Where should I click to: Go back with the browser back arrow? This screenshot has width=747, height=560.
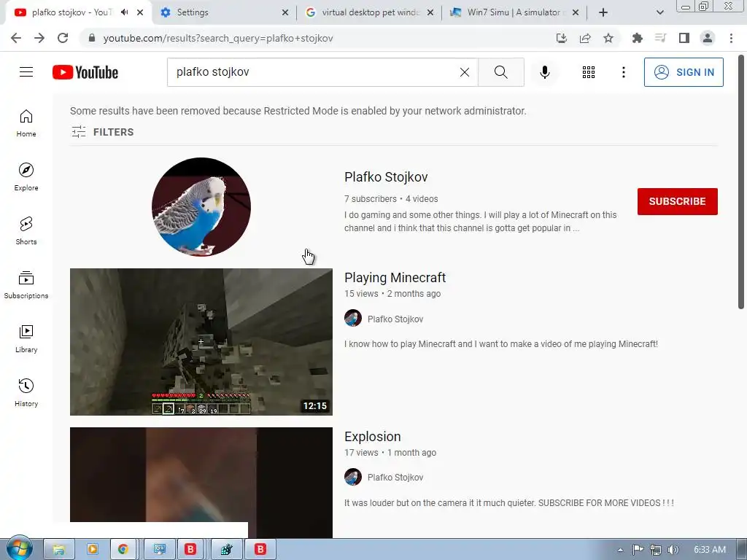point(16,38)
